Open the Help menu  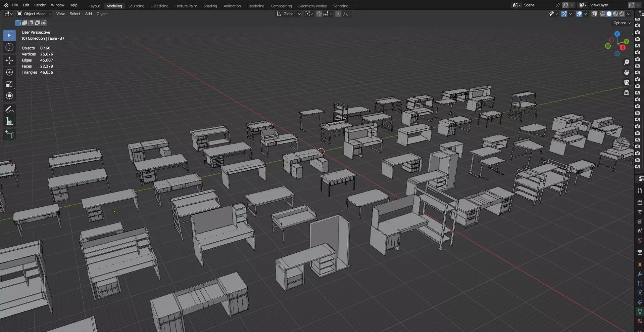(73, 5)
